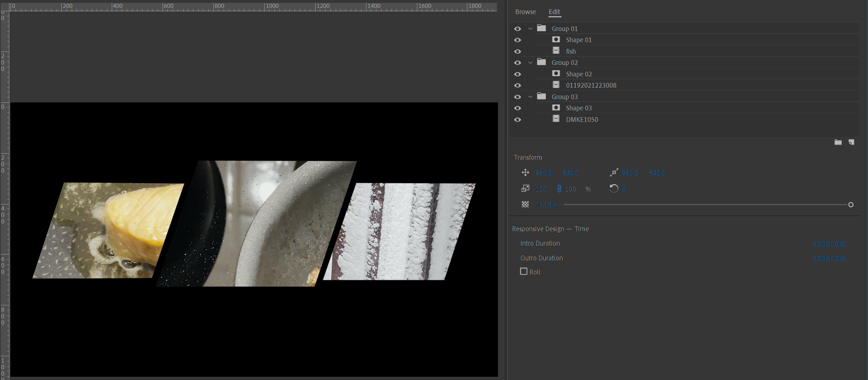Select the DMKE1050 layer
The height and width of the screenshot is (380, 868).
pos(582,119)
